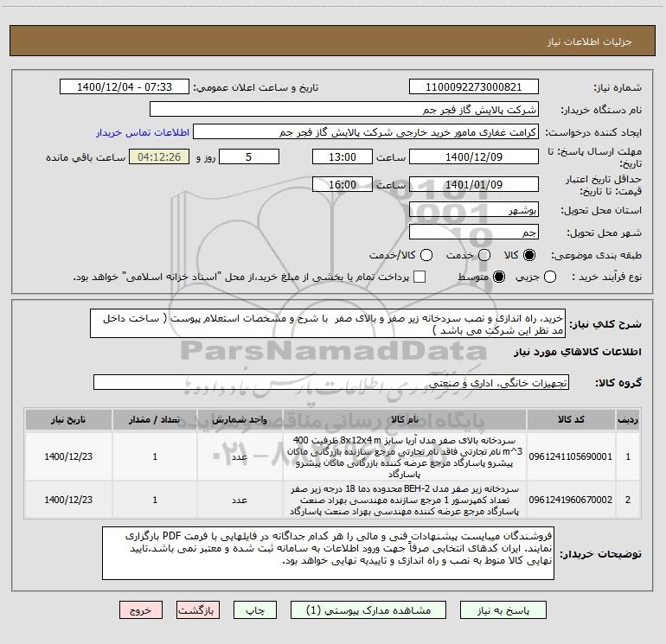Click the row 1 product name سردخانه بالای صفر
Viewport: 666px width, 644px height.
(x=405, y=456)
